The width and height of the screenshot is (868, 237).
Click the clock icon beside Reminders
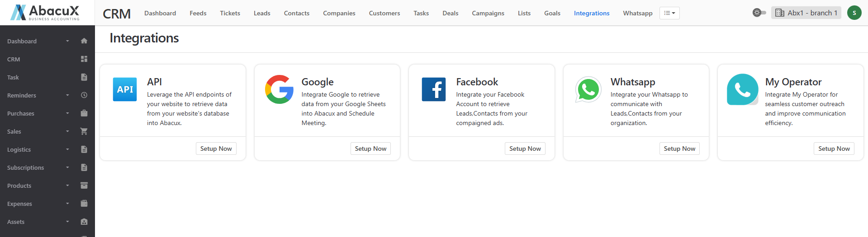pos(84,95)
